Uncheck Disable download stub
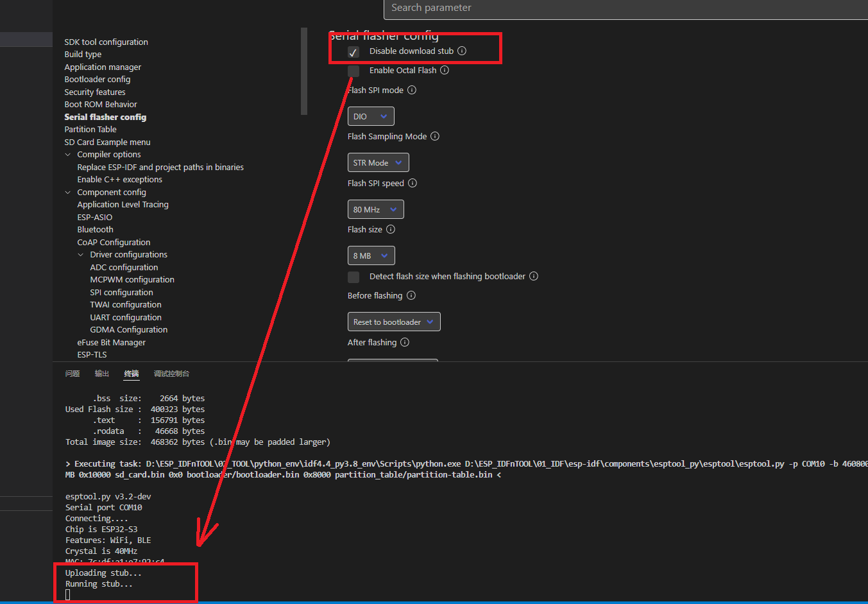Viewport: 868px width, 604px height. coord(353,52)
